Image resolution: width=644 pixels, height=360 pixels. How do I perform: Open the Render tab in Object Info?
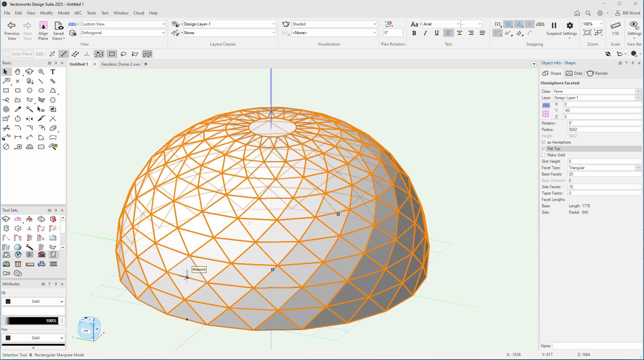click(597, 73)
